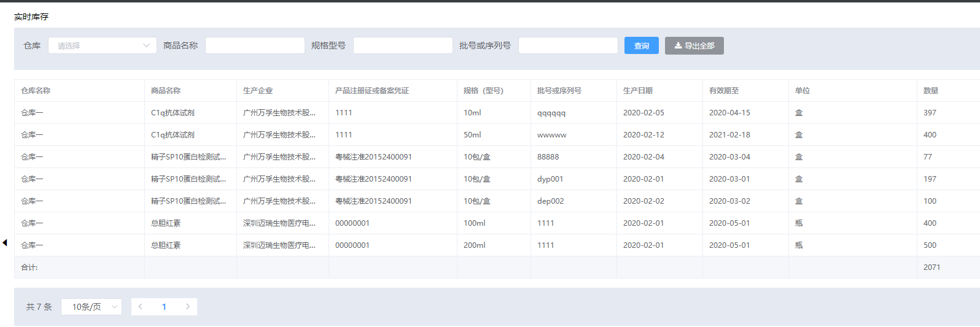Select row with batch number qqqqqq
The width and height of the screenshot is (980, 327).
551,113
